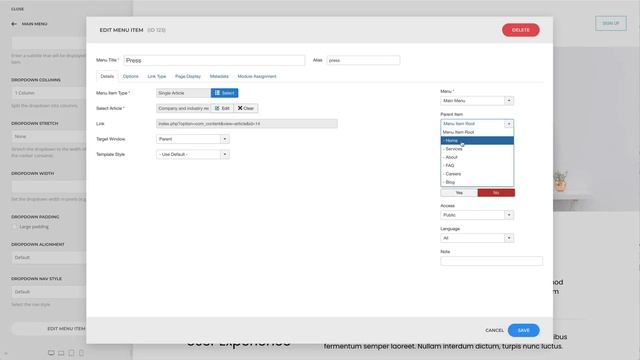
Task: Open the Menu dropdown showing Main Menu
Action: 477,101
